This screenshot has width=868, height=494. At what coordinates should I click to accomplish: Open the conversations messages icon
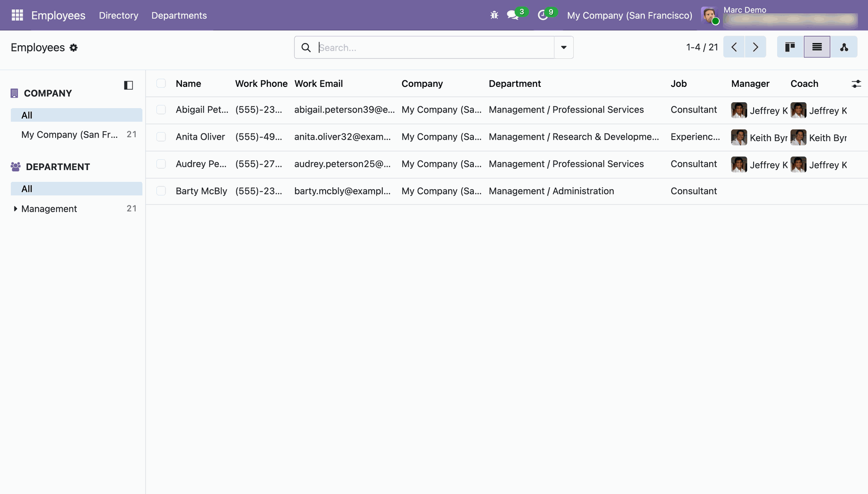[x=512, y=15]
